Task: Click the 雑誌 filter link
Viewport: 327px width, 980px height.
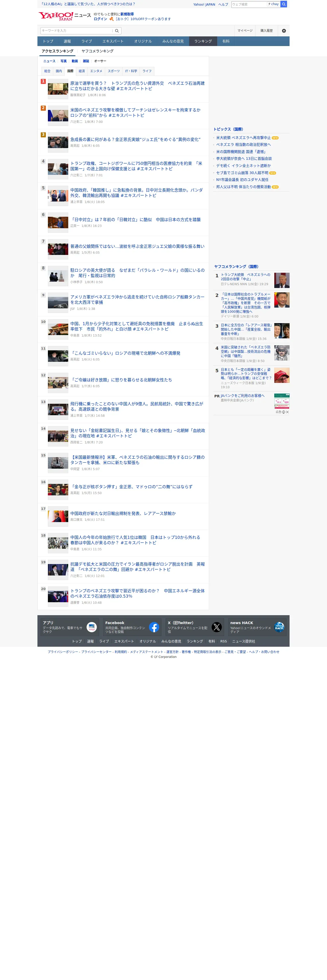Action: tap(86, 61)
